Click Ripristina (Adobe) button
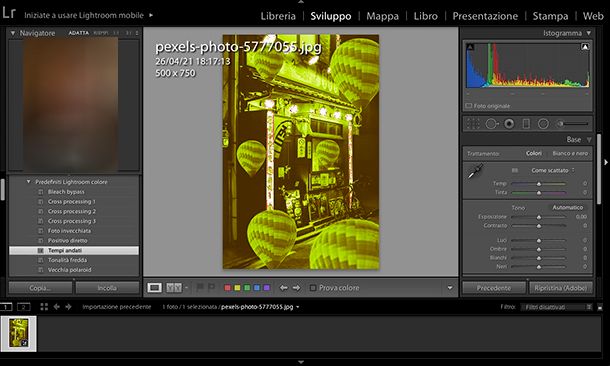 (x=561, y=288)
